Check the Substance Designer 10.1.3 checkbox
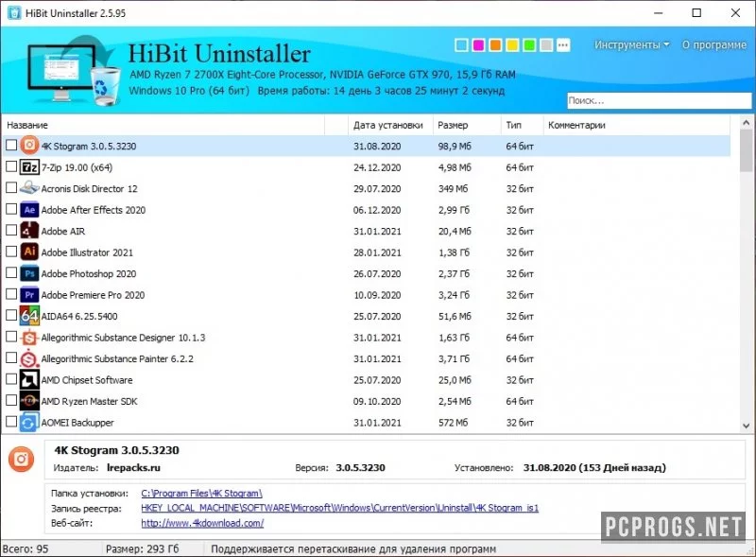The width and height of the screenshot is (756, 557). coord(11,336)
